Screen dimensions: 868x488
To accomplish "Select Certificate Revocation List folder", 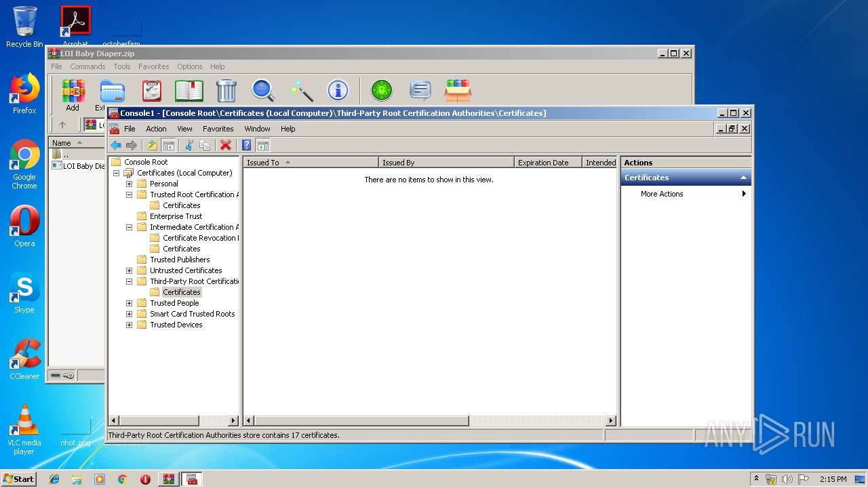I will [x=199, y=238].
